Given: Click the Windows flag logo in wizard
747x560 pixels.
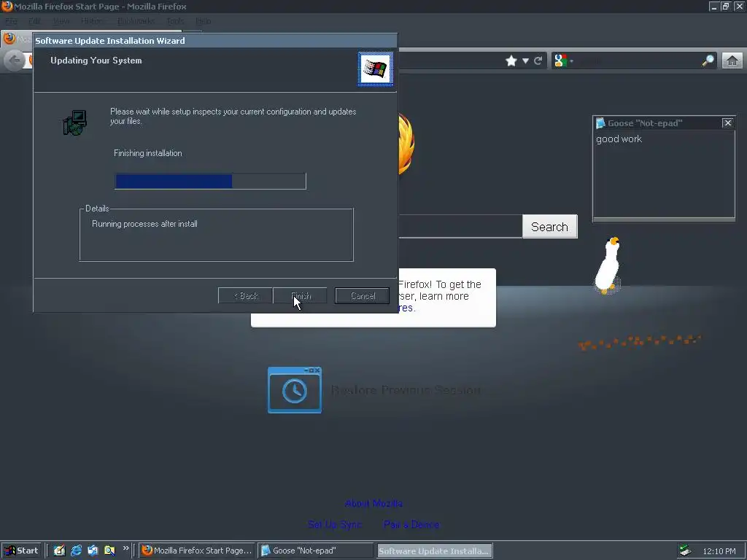Looking at the screenshot, I should (x=376, y=69).
